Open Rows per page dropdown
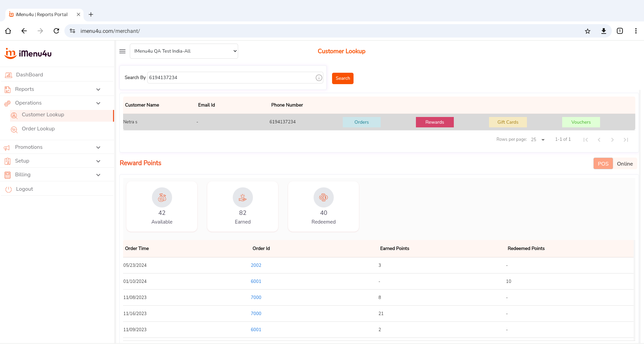Screen dimensions: 644x362 pos(538,140)
